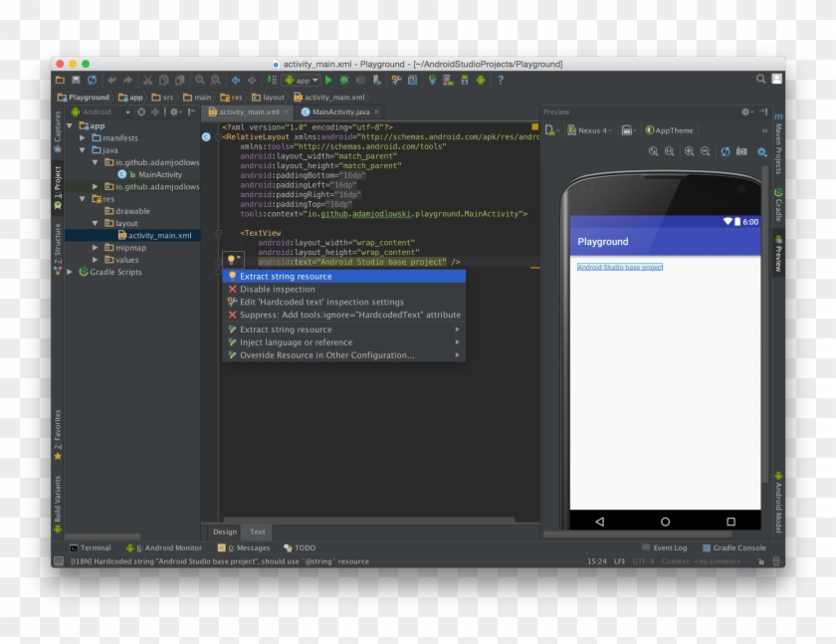Open the Nexus 4 device dropdown
Image resolution: width=836 pixels, height=644 pixels.
pos(589,130)
